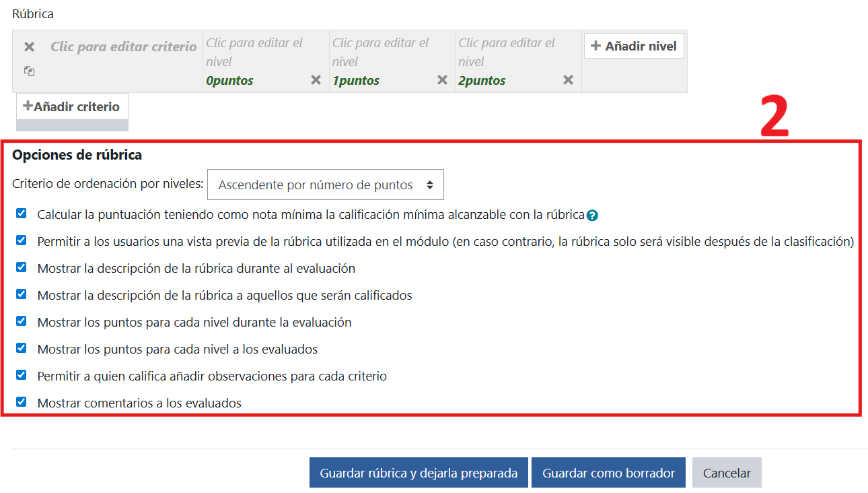The width and height of the screenshot is (868, 493).
Task: Toggle Permitir añadir observaciones para cada criterio
Action: 22,375
